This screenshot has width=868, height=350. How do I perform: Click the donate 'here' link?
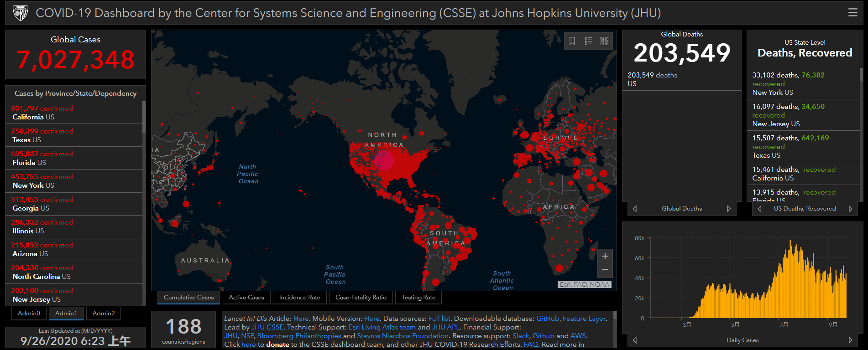point(249,345)
